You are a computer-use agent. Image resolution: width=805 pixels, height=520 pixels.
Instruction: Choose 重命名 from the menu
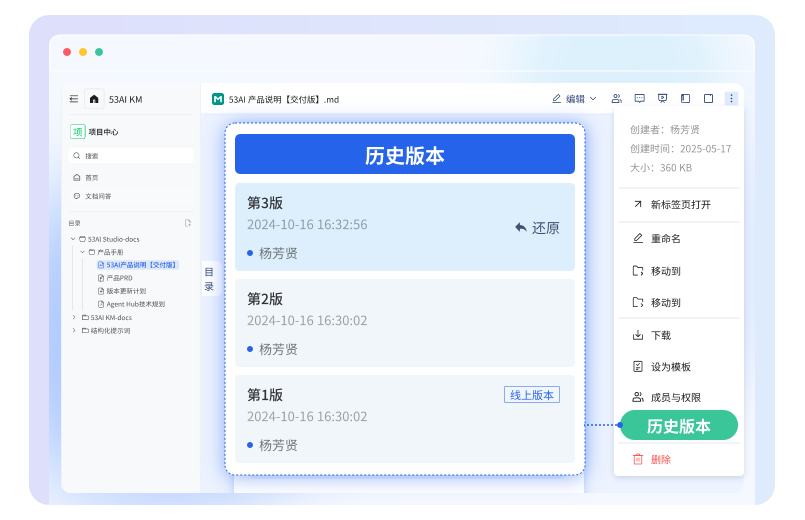(x=679, y=239)
